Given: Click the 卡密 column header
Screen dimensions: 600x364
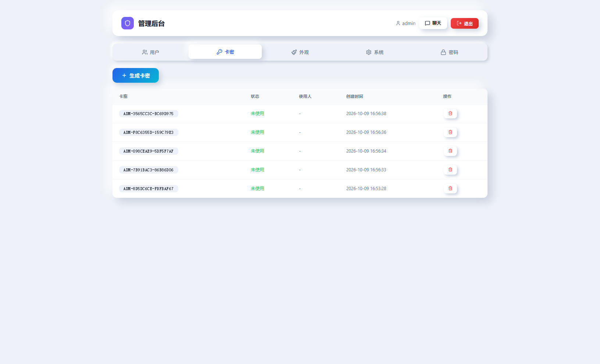Looking at the screenshot, I should point(123,96).
